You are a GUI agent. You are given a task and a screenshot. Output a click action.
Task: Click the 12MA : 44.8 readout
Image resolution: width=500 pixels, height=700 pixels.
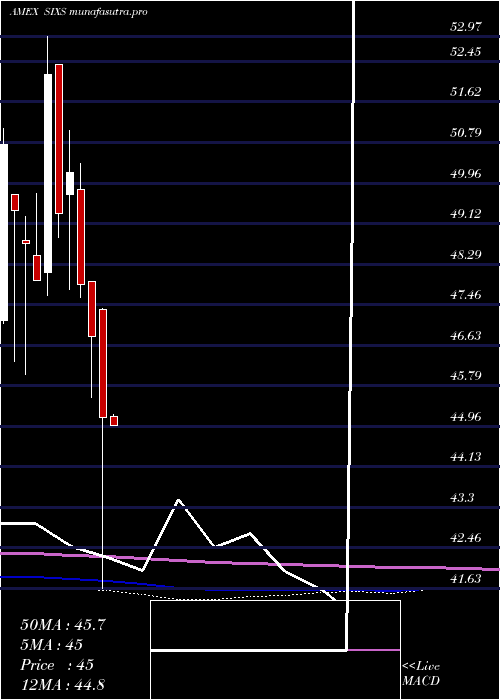tap(62, 684)
